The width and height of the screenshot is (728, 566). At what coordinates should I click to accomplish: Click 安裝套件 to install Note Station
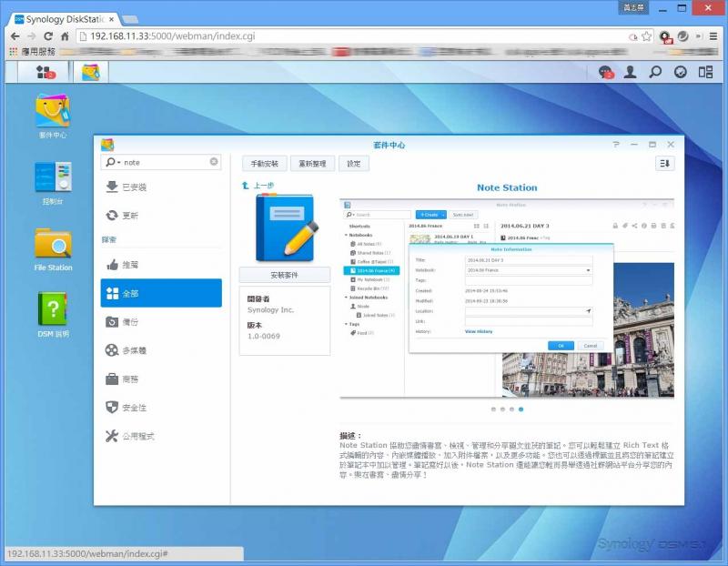(x=285, y=275)
